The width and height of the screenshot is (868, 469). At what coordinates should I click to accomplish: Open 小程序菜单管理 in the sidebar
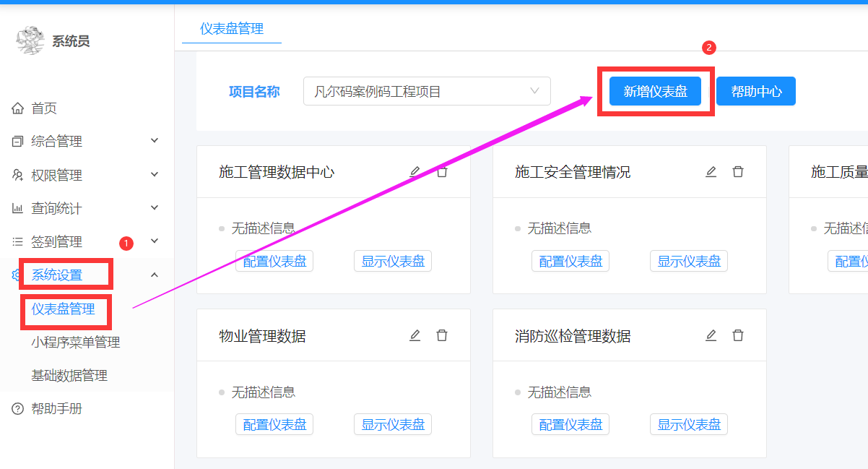coord(76,343)
